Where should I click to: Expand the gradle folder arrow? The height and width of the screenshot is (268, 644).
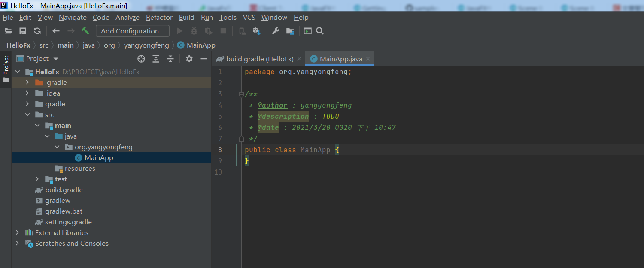(27, 104)
